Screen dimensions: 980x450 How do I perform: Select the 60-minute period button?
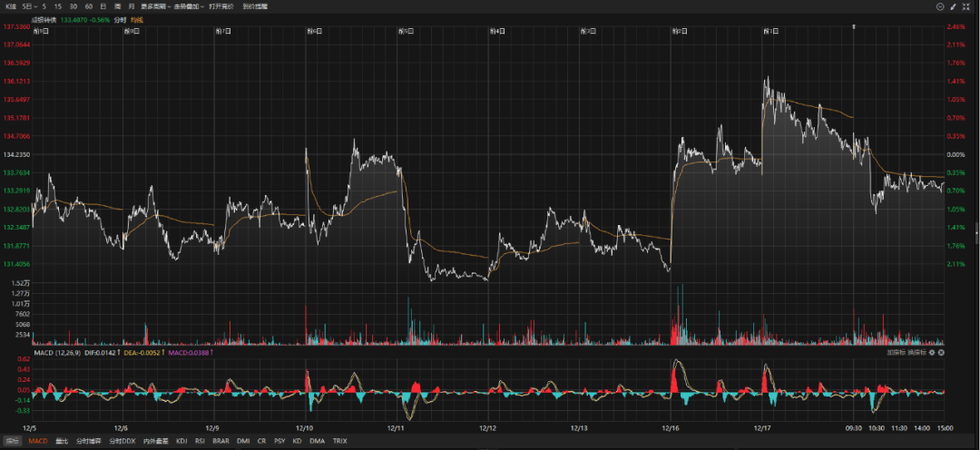(88, 6)
